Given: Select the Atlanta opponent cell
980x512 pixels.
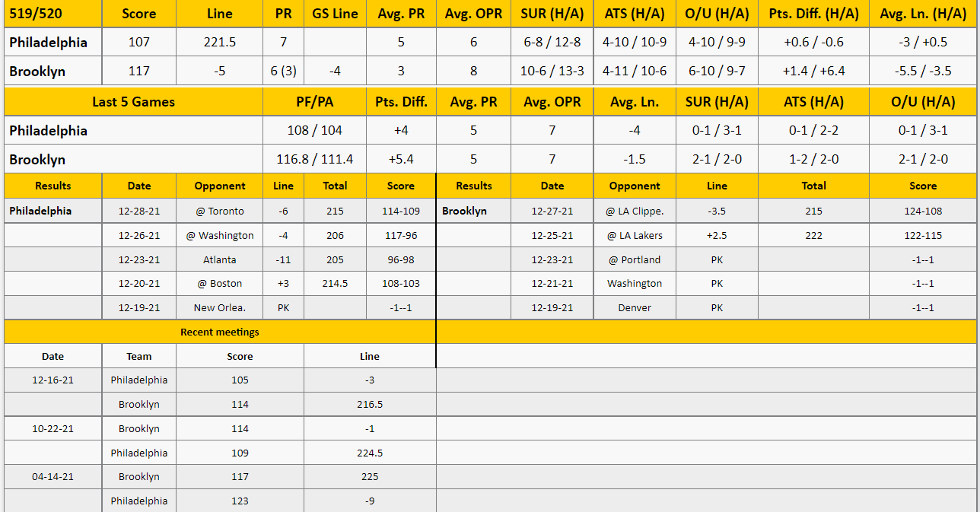Looking at the screenshot, I should click(x=220, y=259).
